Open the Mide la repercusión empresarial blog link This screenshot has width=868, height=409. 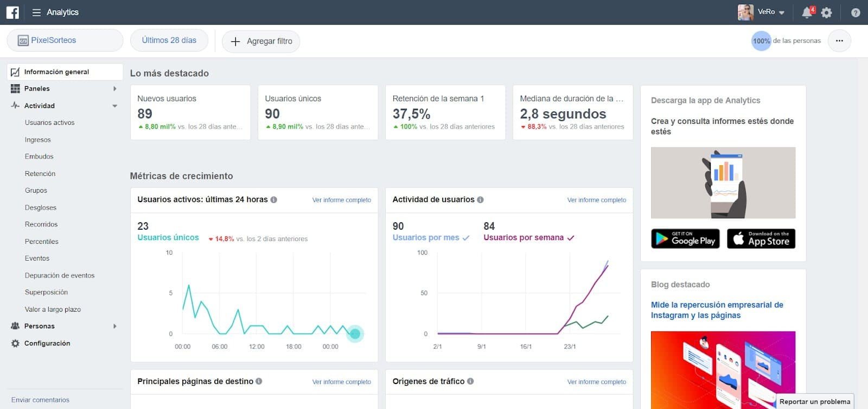(x=717, y=310)
